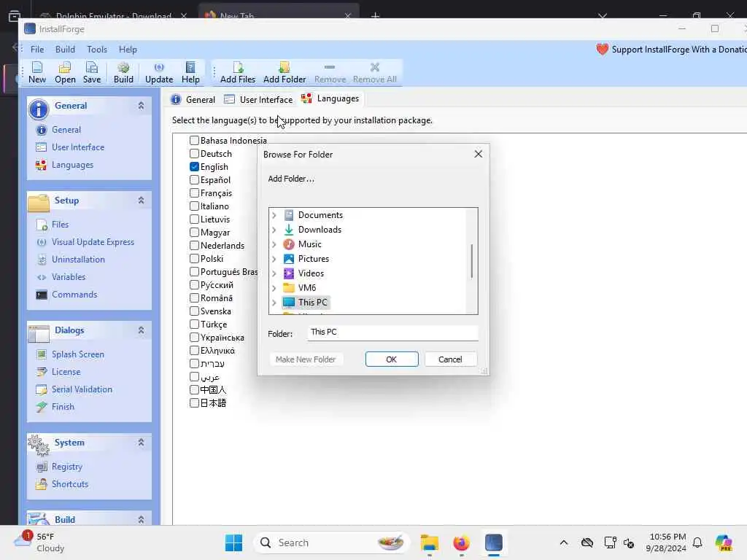Open Help from the toolbar icon
Image resolution: width=747 pixels, height=560 pixels.
click(x=190, y=72)
